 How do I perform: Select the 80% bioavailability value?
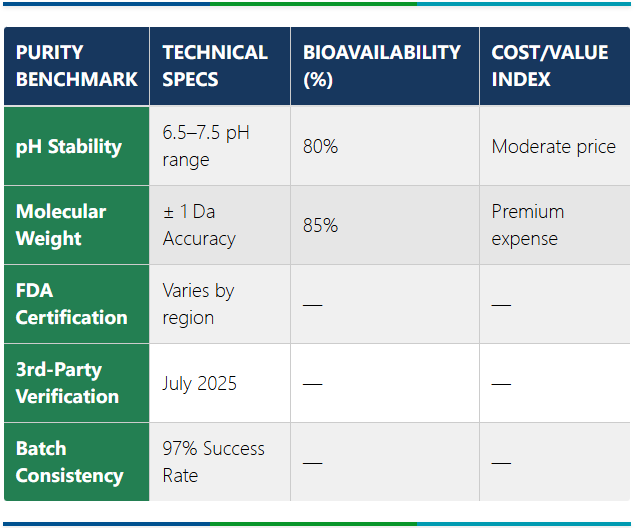pyautogui.click(x=321, y=146)
